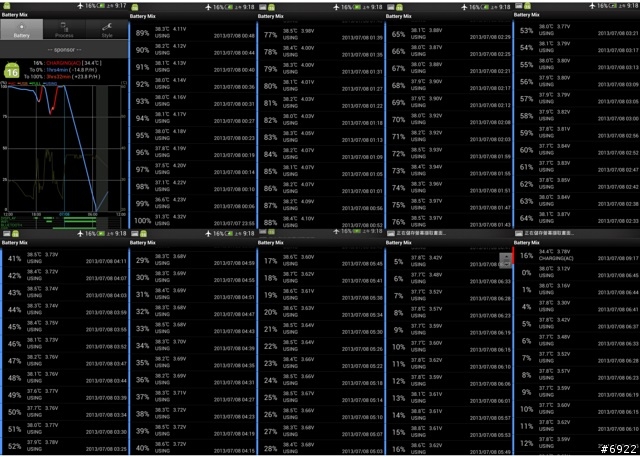Select the 85% log entry
The image size is (640, 457).
pos(321,171)
